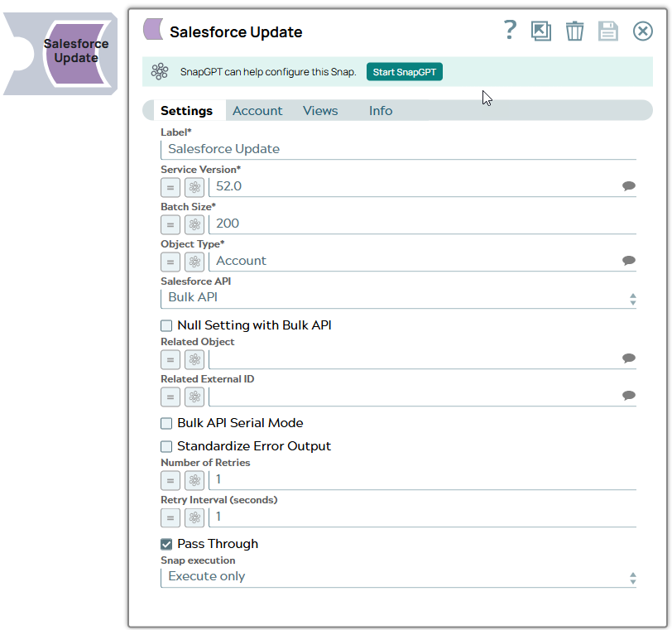Toggle expression button for Object Type

170,262
